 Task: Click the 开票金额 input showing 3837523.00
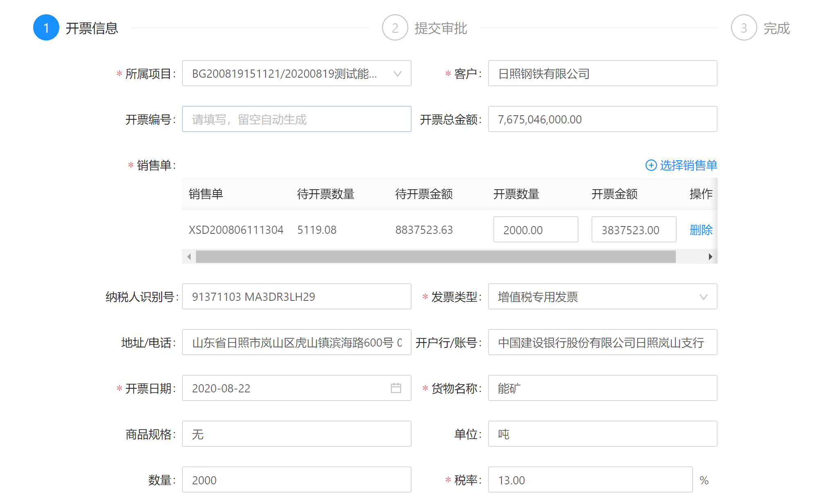coord(633,230)
